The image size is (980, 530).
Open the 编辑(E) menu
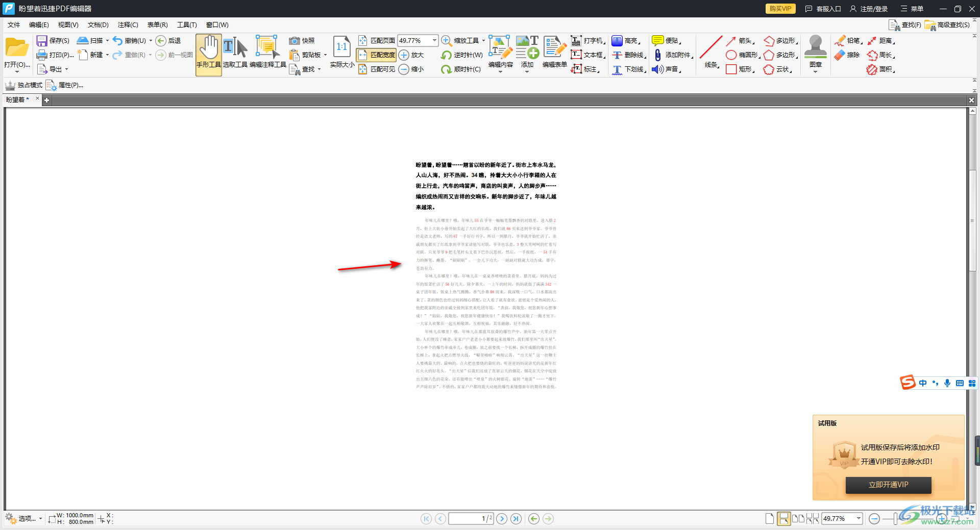click(x=39, y=24)
